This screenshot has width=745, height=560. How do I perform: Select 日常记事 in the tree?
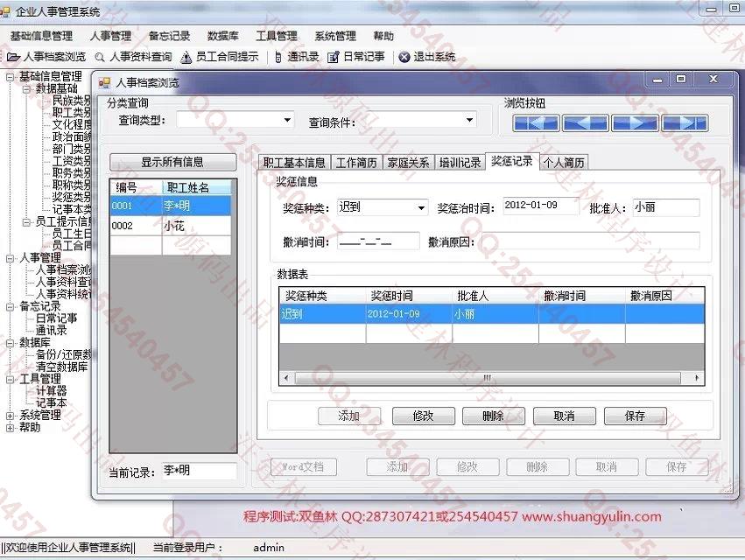(56, 318)
